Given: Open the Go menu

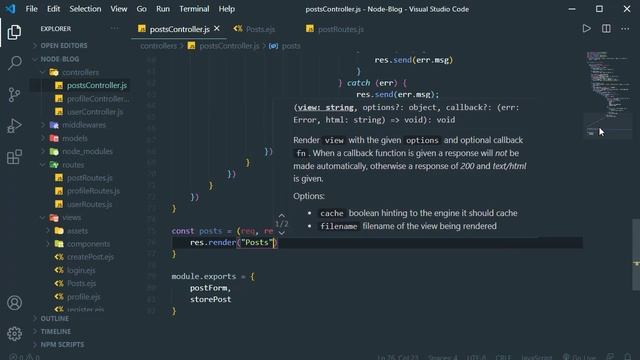Looking at the screenshot, I should pos(142,9).
